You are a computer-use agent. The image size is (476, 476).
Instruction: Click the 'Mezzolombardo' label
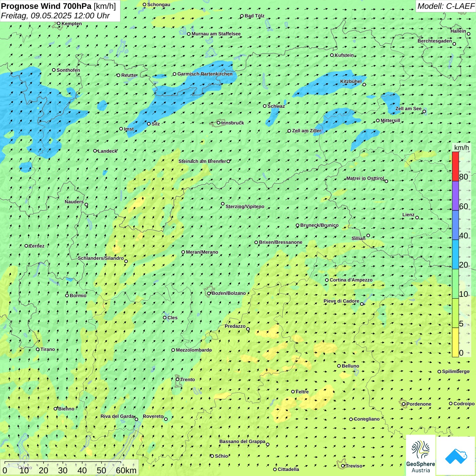coord(194,350)
